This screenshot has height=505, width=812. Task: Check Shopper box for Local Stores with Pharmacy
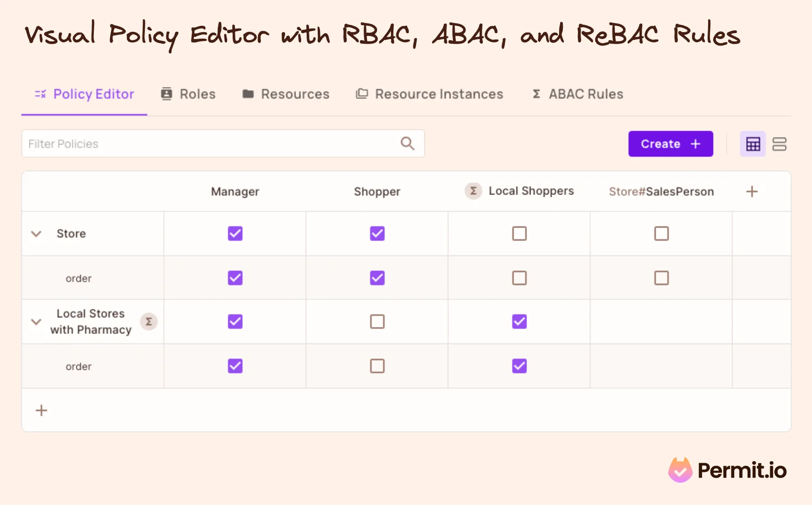[x=377, y=321]
